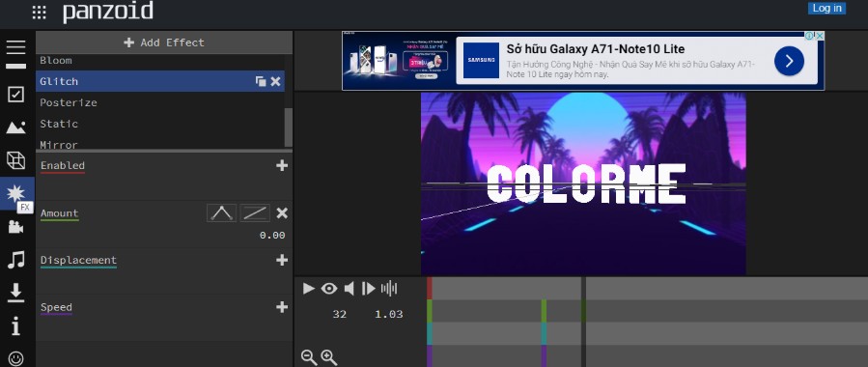Screen dimensions: 868x367
Task: Open the download panel
Action: [16, 293]
